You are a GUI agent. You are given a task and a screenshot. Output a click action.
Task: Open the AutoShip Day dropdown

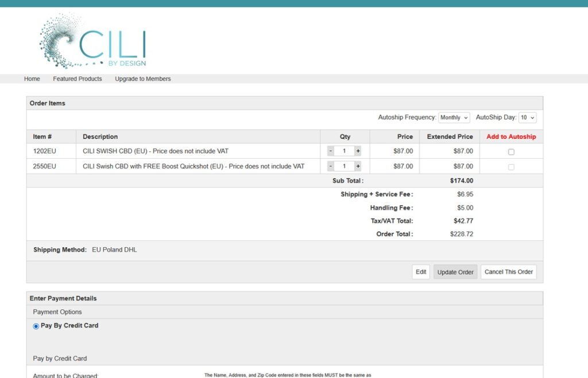(527, 118)
